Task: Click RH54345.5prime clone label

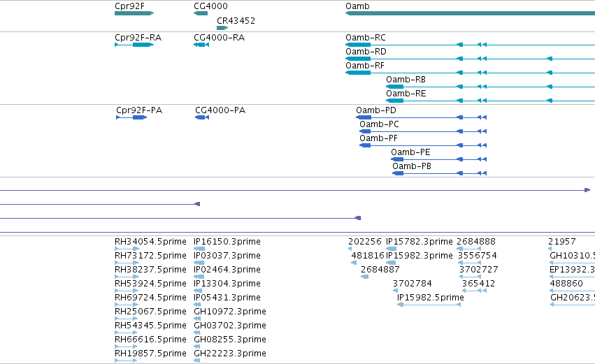Action: click(x=150, y=326)
